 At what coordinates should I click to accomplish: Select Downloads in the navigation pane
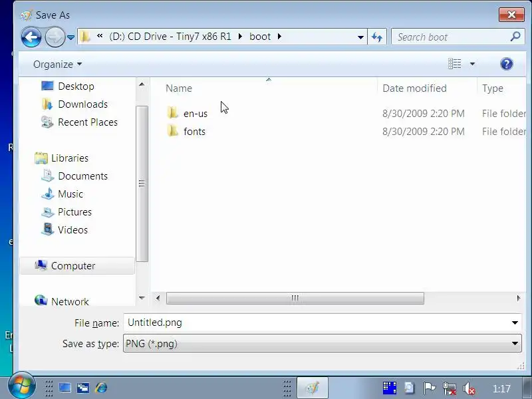pyautogui.click(x=82, y=104)
